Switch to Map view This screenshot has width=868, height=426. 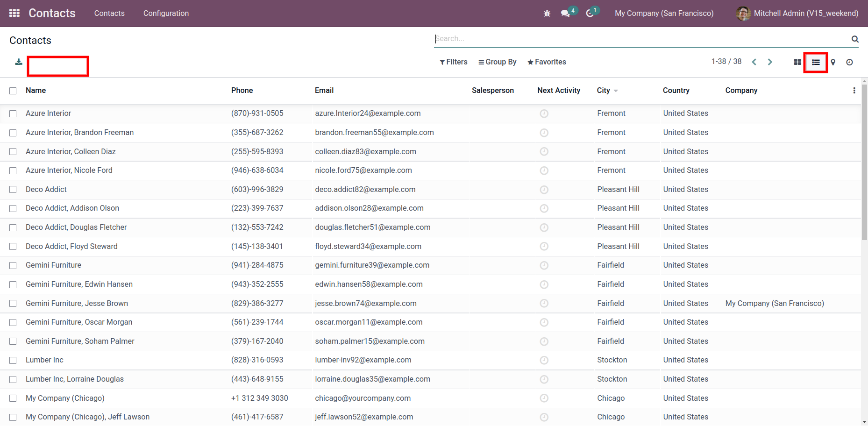click(x=833, y=62)
